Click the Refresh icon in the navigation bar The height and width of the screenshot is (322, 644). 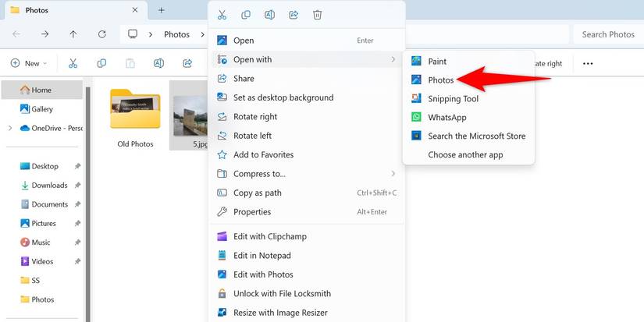(101, 34)
